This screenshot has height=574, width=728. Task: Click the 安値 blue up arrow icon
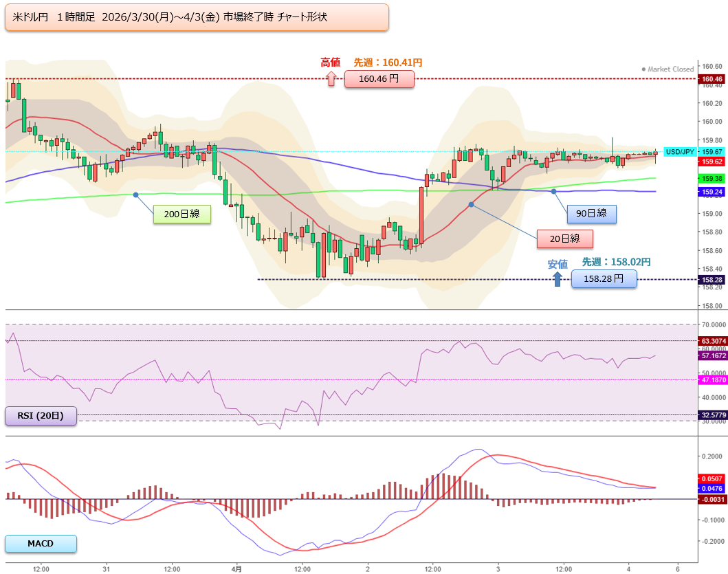pyautogui.click(x=557, y=278)
